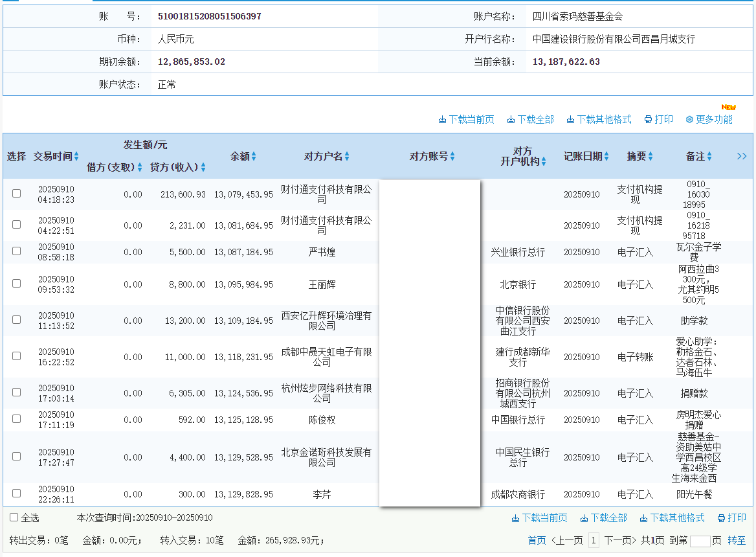Click 下一页 next page link

click(x=620, y=540)
